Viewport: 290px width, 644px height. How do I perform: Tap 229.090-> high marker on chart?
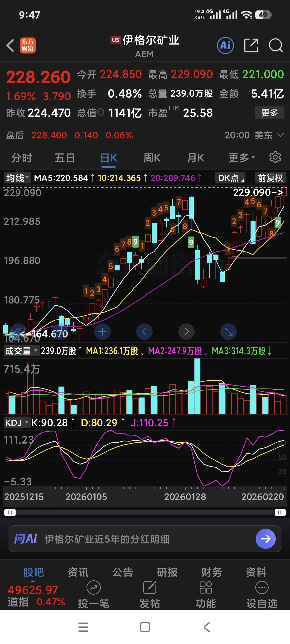pyautogui.click(x=258, y=192)
